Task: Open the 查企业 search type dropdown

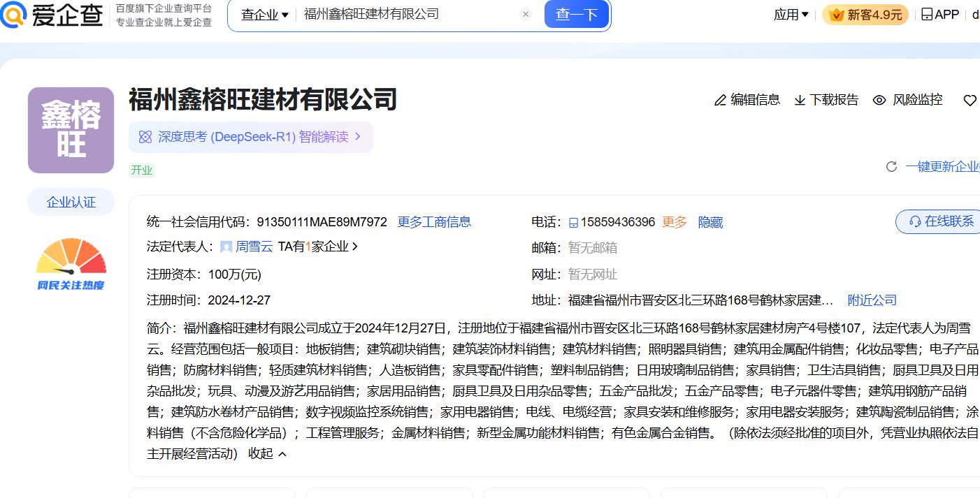Action: point(265,15)
